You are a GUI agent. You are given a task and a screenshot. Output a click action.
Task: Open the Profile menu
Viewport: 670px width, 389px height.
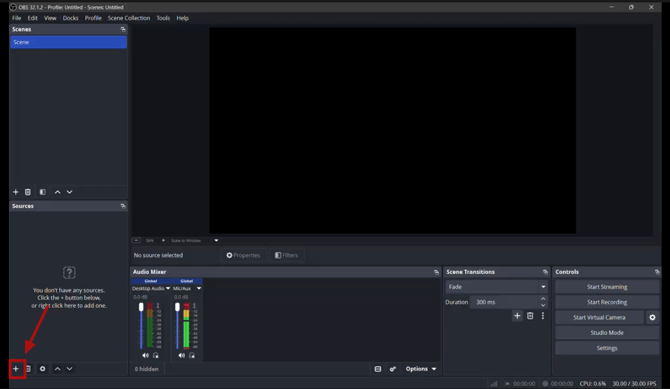click(93, 18)
